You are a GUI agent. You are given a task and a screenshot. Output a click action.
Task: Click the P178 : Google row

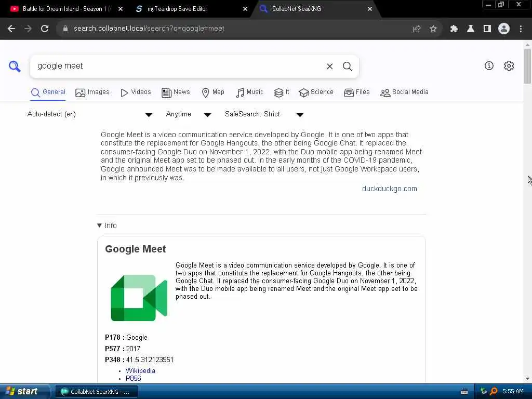(126, 338)
